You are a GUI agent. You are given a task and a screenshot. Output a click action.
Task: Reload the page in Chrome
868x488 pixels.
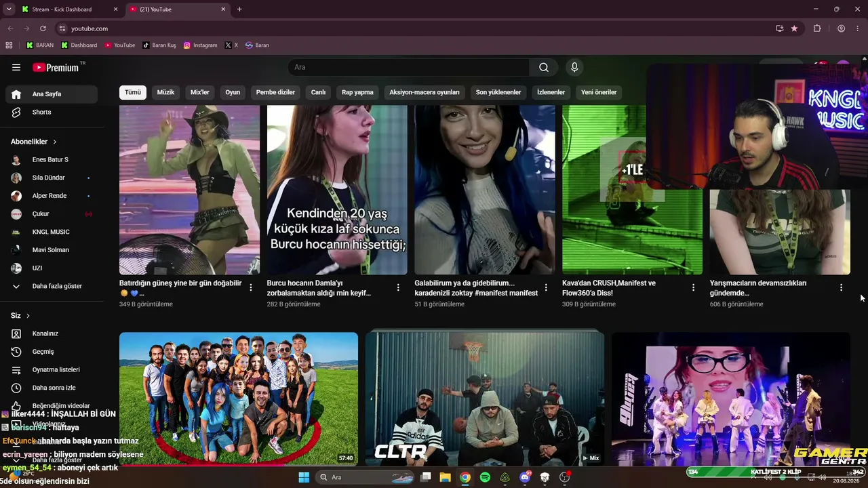pos(43,28)
